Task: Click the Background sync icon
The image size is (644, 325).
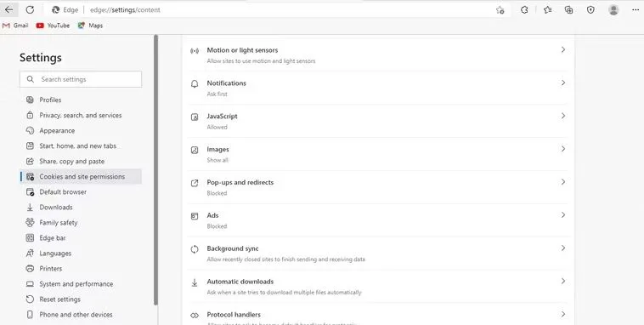Action: click(195, 249)
